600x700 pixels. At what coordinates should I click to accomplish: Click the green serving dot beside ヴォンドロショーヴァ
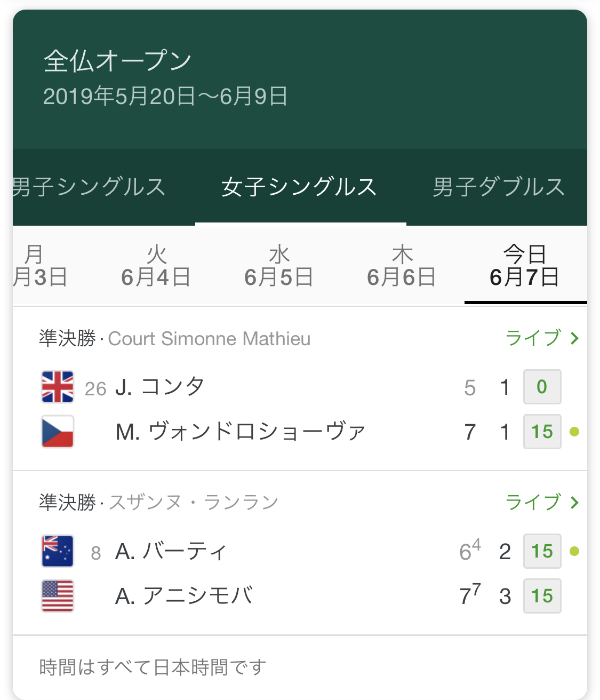tap(574, 432)
